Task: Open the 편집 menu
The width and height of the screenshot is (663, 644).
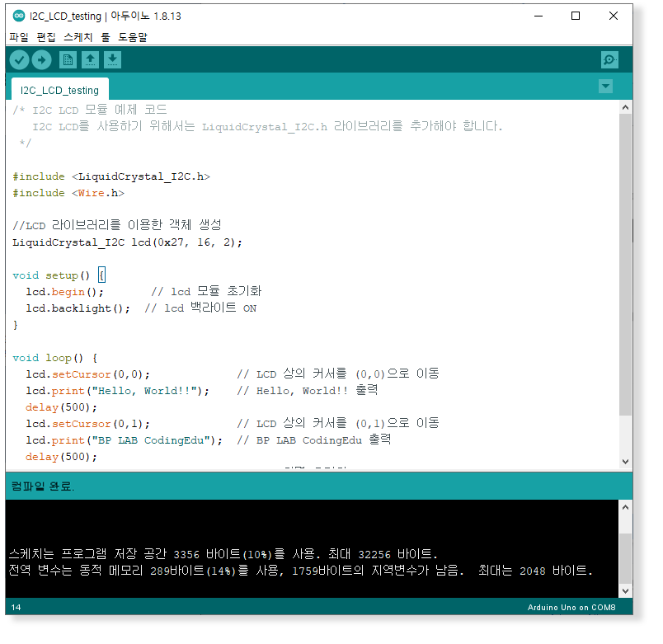Action: 46,37
